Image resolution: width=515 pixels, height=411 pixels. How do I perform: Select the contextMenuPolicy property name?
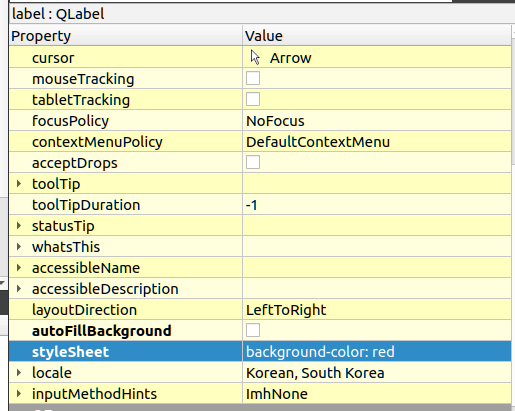[x=97, y=142]
